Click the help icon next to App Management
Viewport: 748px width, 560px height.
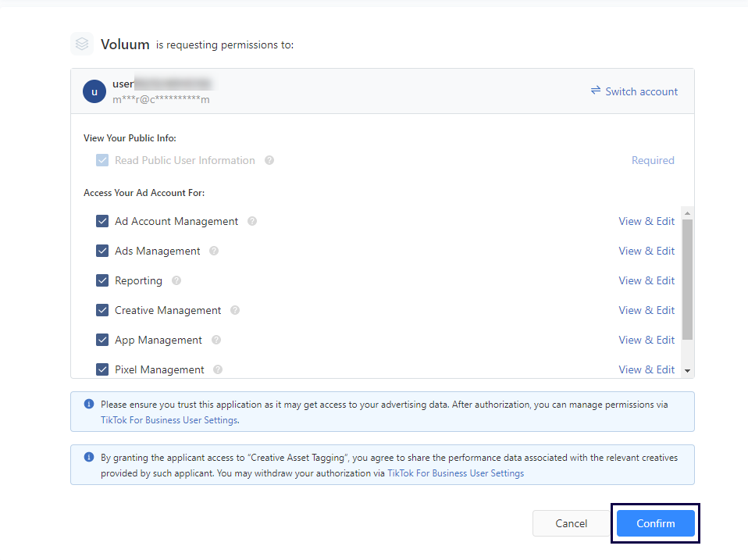pos(216,340)
